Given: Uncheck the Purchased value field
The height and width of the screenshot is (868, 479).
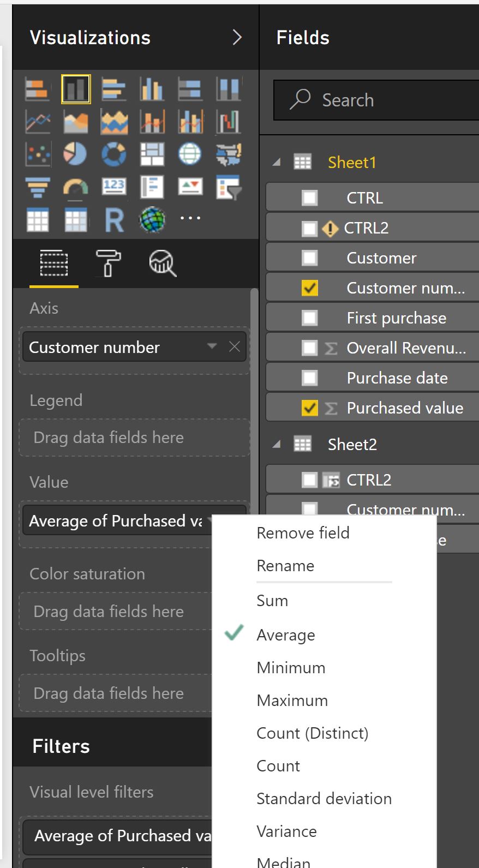Looking at the screenshot, I should coord(310,408).
